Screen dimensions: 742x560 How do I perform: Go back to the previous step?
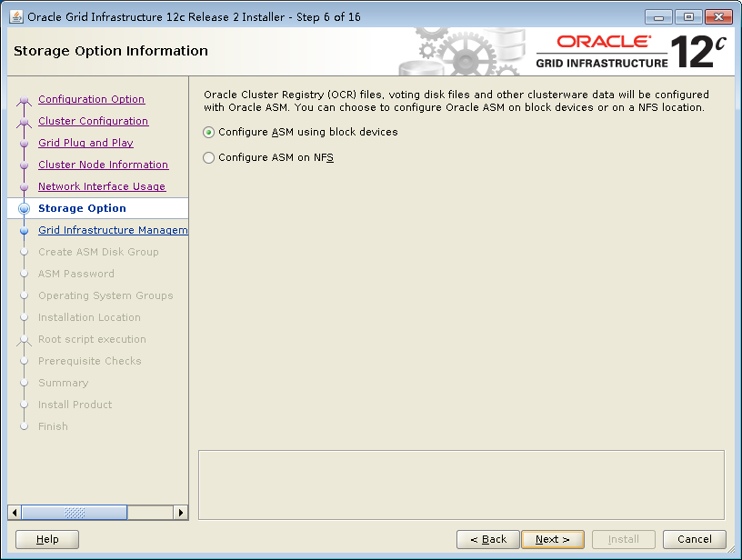(488, 539)
